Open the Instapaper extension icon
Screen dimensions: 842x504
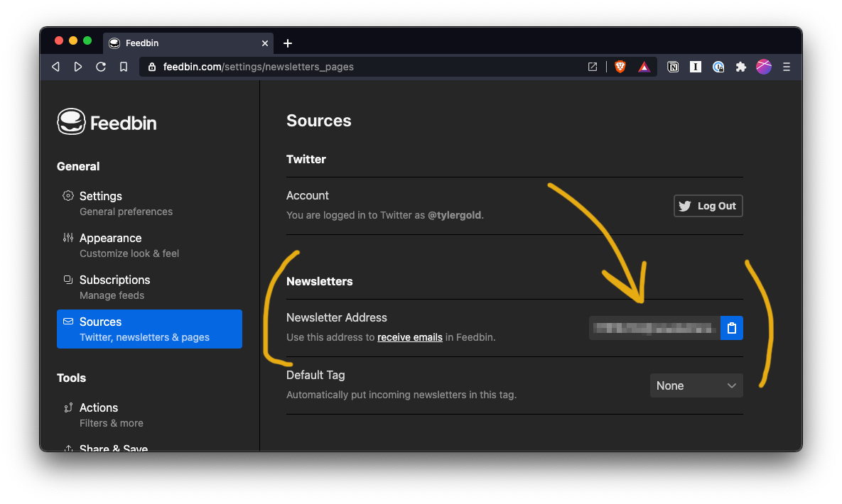(x=696, y=67)
